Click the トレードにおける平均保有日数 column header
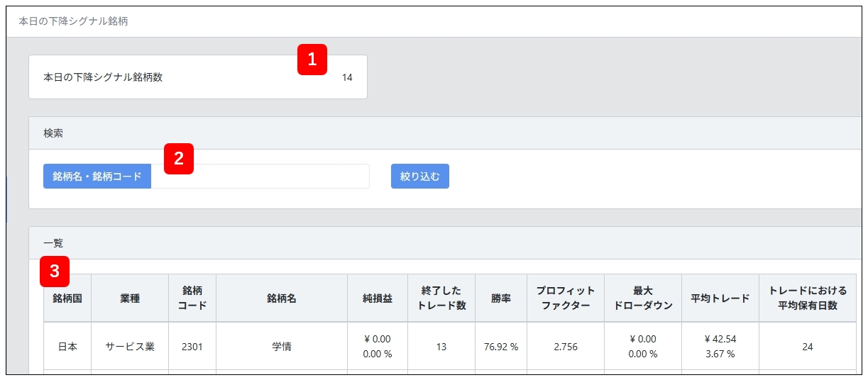The width and height of the screenshot is (868, 380). pyautogui.click(x=808, y=298)
